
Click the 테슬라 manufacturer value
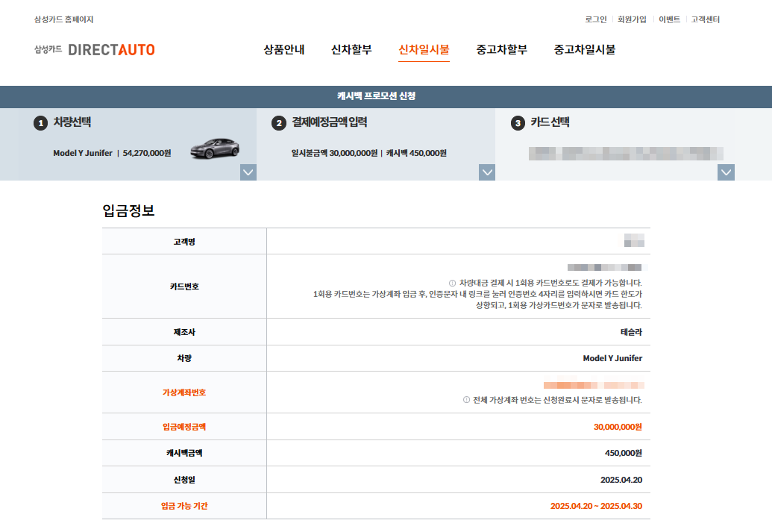click(x=631, y=333)
